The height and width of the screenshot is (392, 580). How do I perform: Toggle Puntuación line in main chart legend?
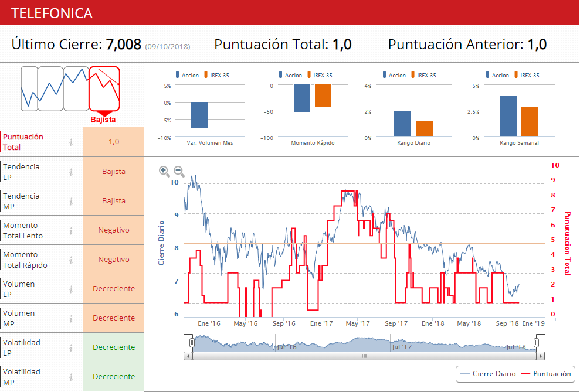pyautogui.click(x=546, y=374)
